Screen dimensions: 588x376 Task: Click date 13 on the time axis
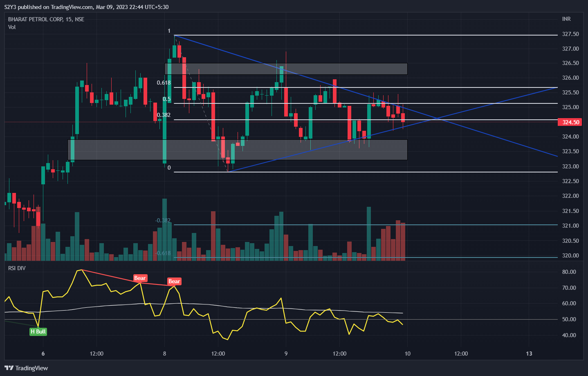coord(529,354)
